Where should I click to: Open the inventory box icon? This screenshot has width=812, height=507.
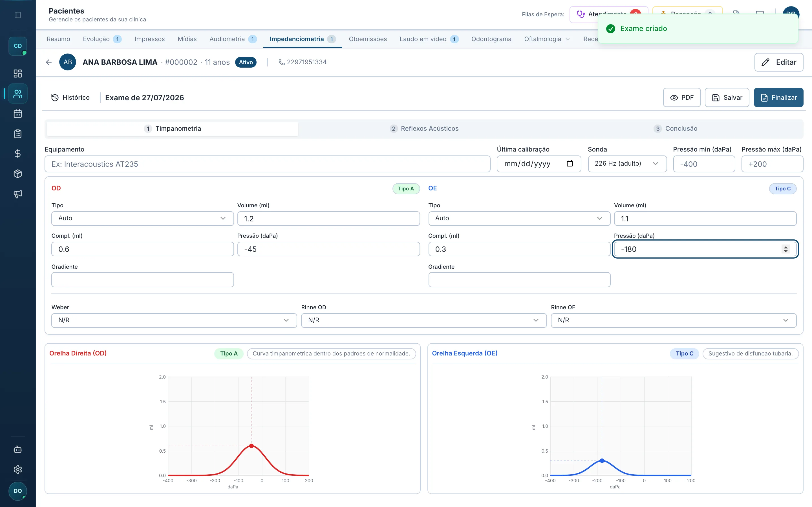click(18, 174)
